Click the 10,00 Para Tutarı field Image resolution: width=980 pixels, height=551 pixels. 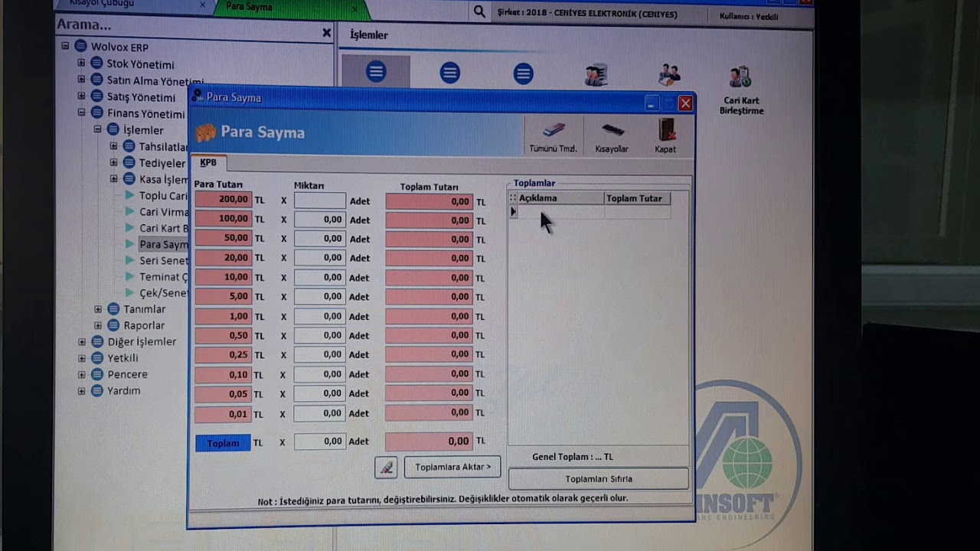(x=223, y=277)
